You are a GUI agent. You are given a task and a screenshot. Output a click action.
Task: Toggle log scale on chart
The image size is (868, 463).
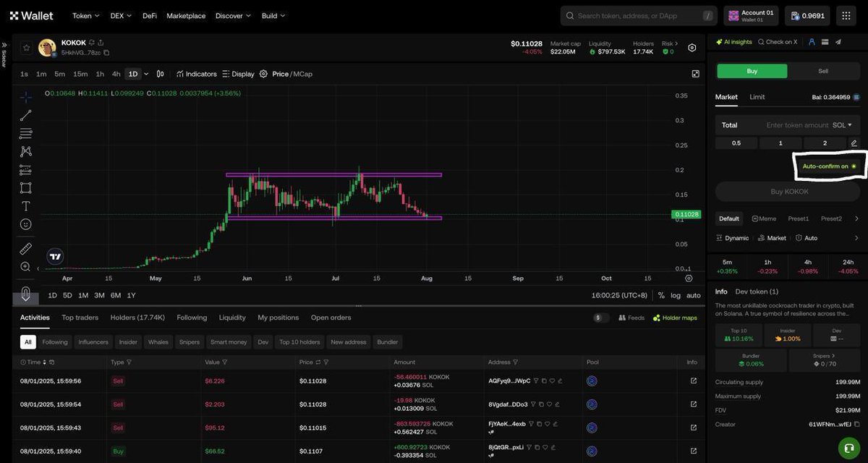coord(676,295)
